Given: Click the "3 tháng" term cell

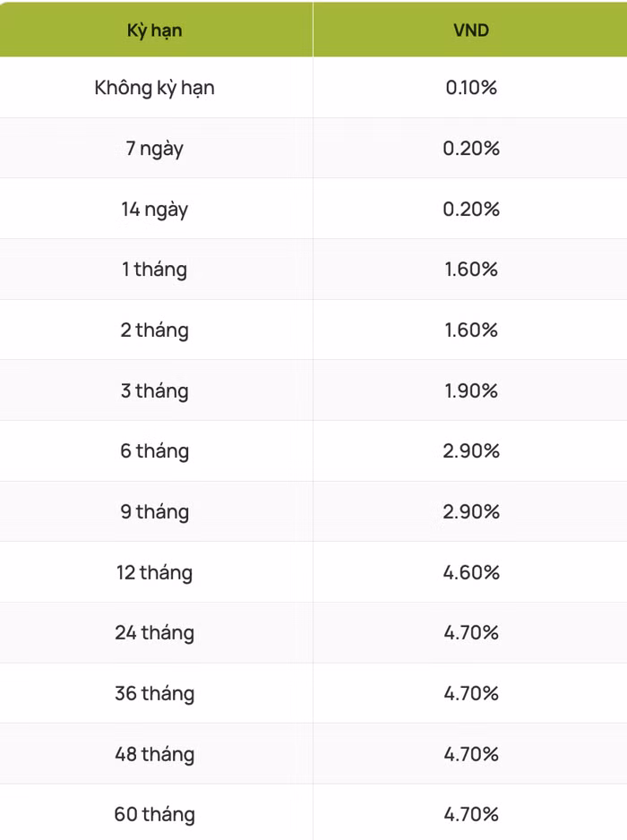Looking at the screenshot, I should pos(154,390).
